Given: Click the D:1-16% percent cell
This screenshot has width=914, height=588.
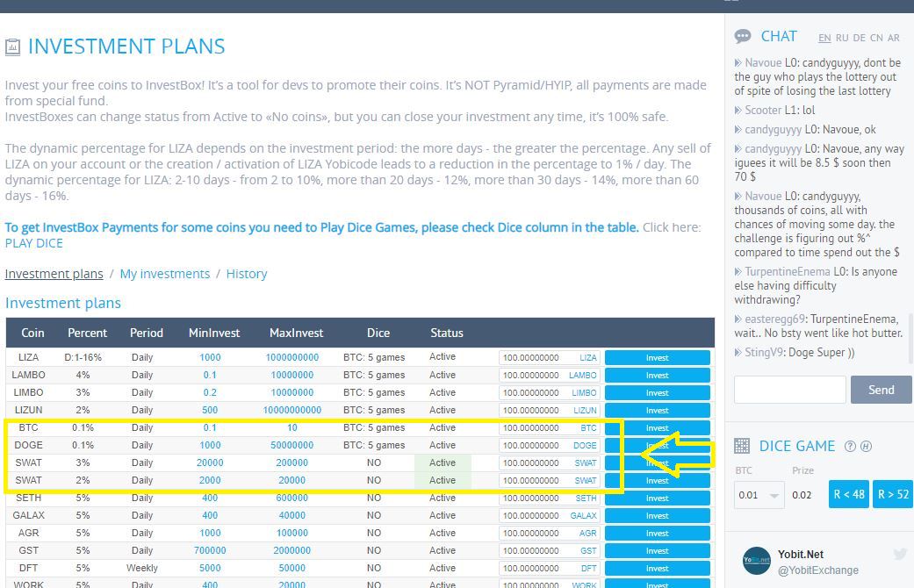Looking at the screenshot, I should pos(83,357).
